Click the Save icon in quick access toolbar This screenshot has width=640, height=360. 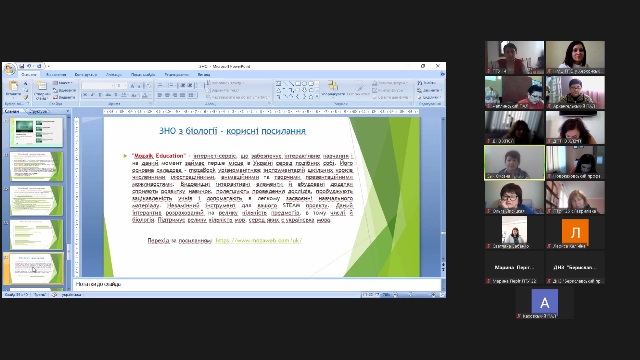22,66
